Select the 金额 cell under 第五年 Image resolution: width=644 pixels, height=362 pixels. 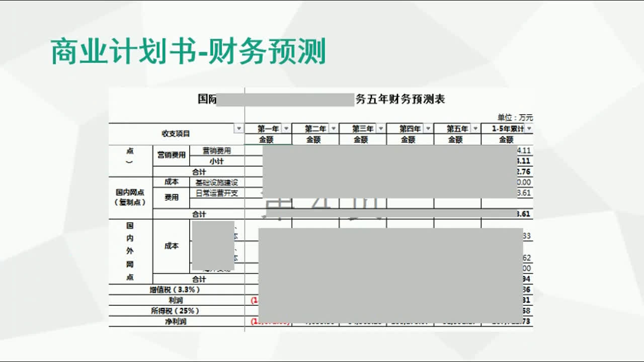pos(457,140)
